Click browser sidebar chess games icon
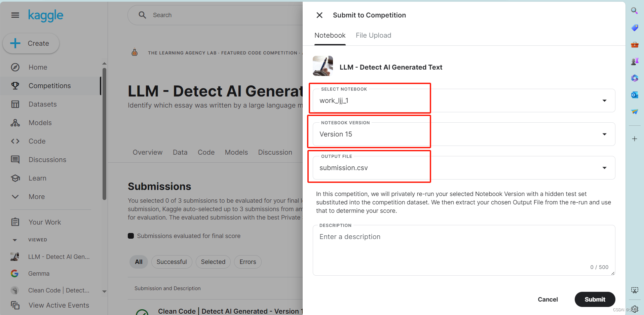 (x=635, y=61)
